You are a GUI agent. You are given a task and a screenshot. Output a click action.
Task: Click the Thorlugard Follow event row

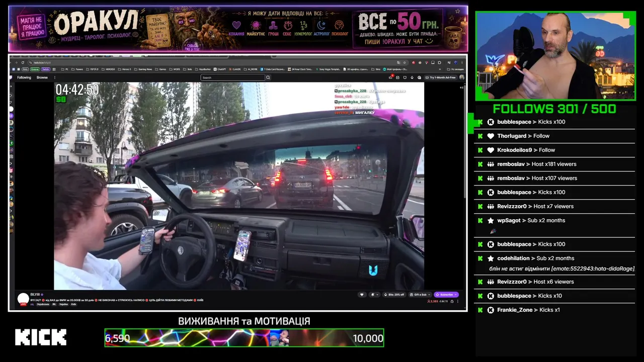[554, 136]
